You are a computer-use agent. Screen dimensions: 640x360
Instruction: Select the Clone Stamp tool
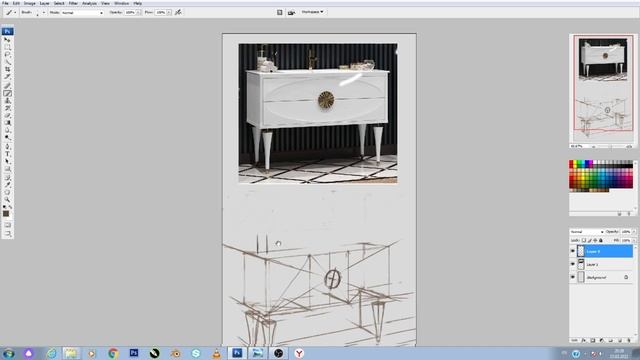pos(7,100)
